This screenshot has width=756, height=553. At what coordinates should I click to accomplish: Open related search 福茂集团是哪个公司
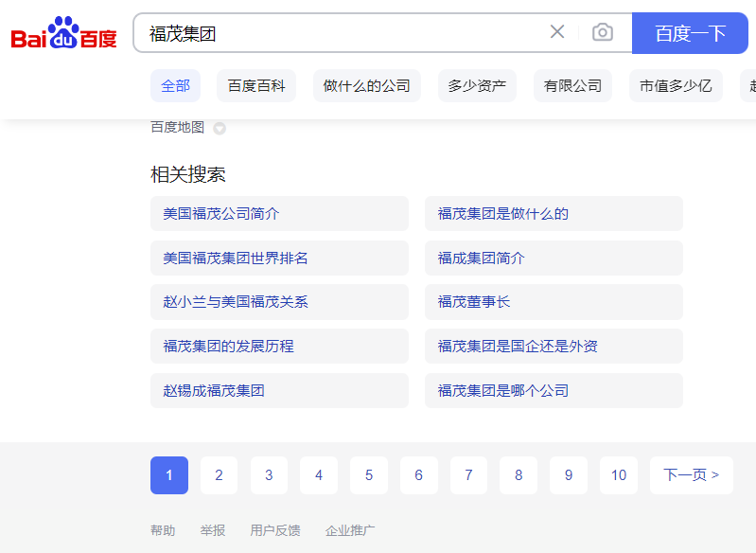tap(554, 390)
